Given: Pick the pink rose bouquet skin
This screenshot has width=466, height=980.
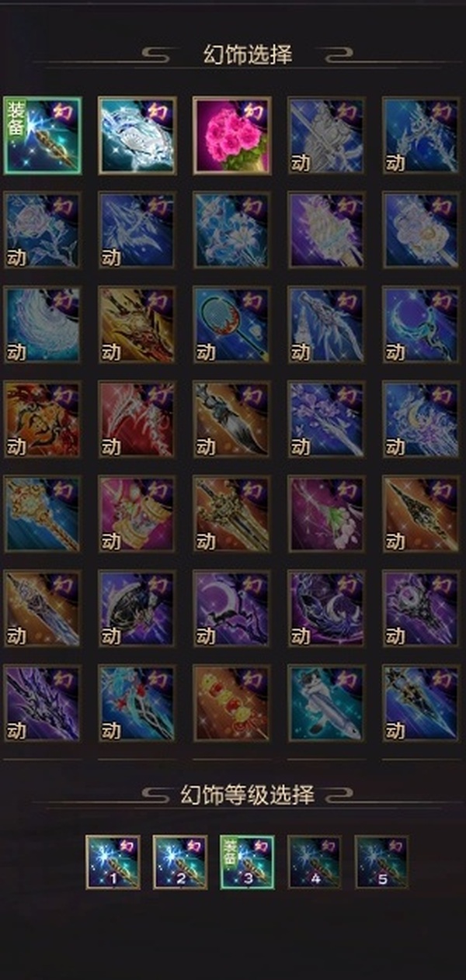Looking at the screenshot, I should point(232,135).
